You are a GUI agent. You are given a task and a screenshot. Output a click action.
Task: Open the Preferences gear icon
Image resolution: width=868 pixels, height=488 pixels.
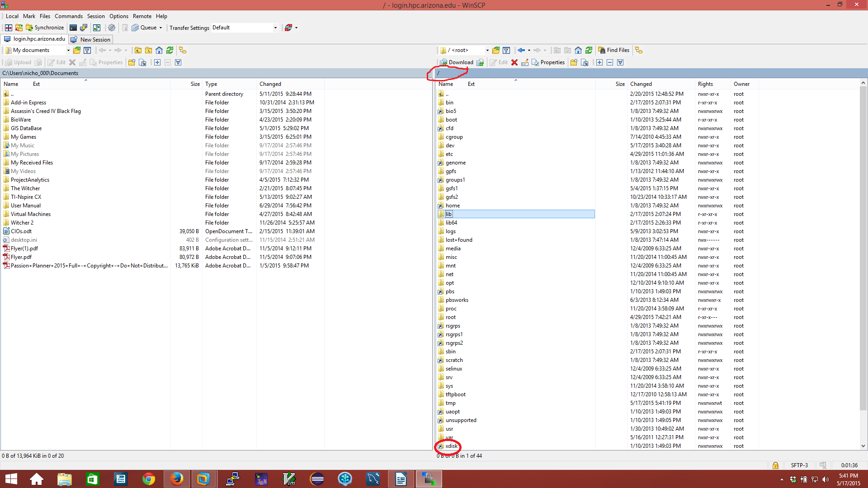pos(111,28)
